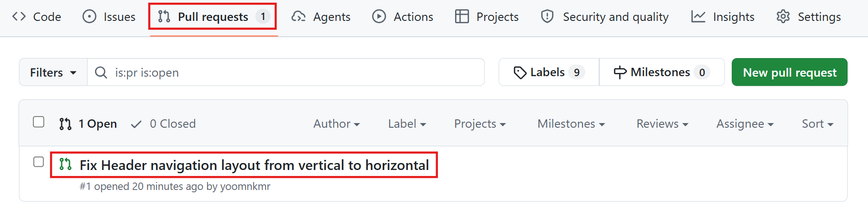Open the Filters dropdown
868x209 pixels.
click(x=53, y=72)
